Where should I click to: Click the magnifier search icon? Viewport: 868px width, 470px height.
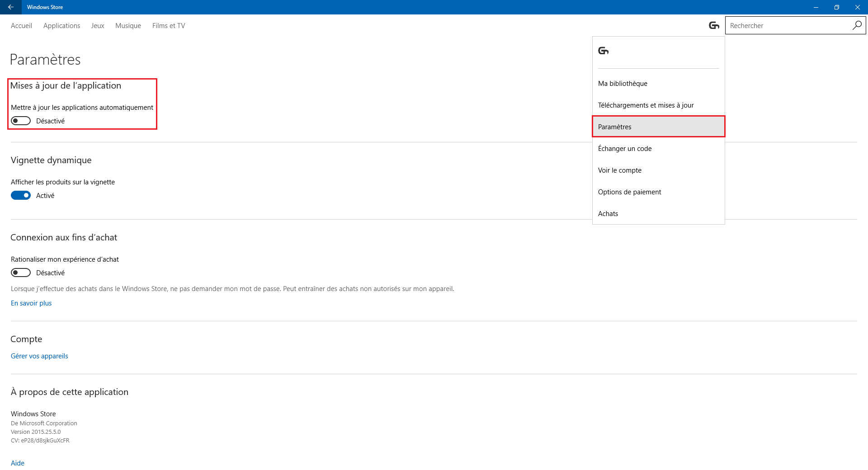[857, 25]
